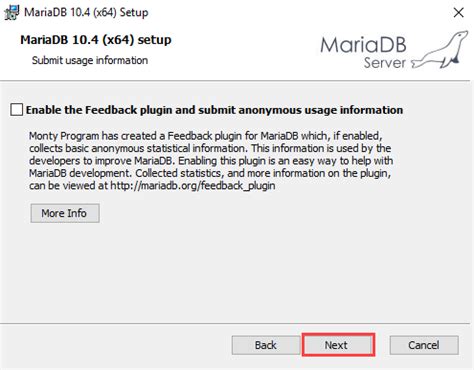Click the line mentioning Collected statistics
This screenshot has width=474, height=370.
[x=210, y=173]
